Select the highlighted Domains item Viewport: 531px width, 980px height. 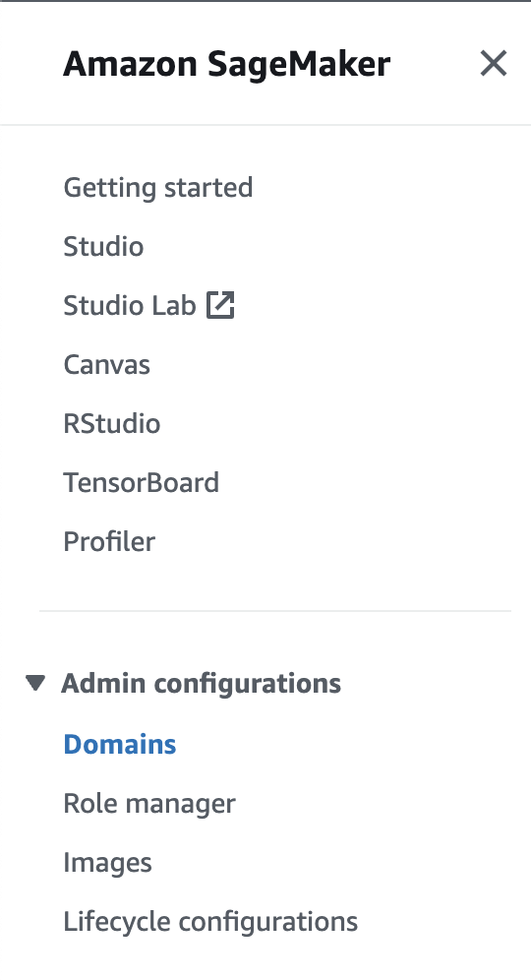coord(120,744)
